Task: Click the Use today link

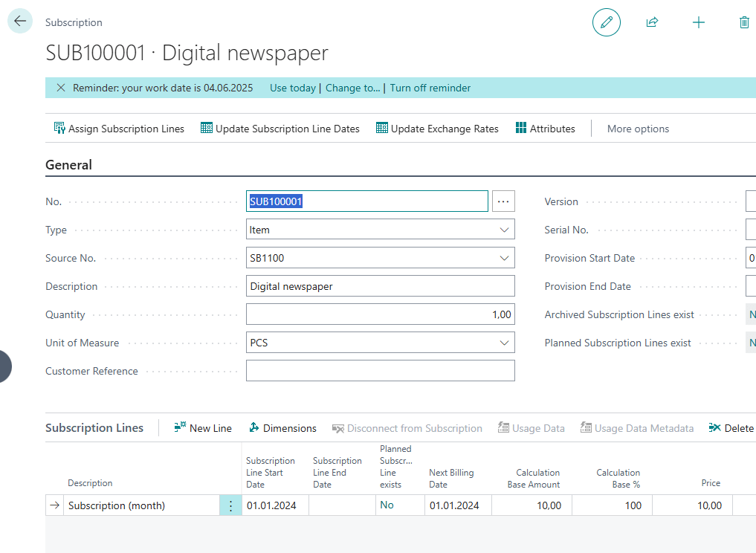Action: tap(292, 88)
